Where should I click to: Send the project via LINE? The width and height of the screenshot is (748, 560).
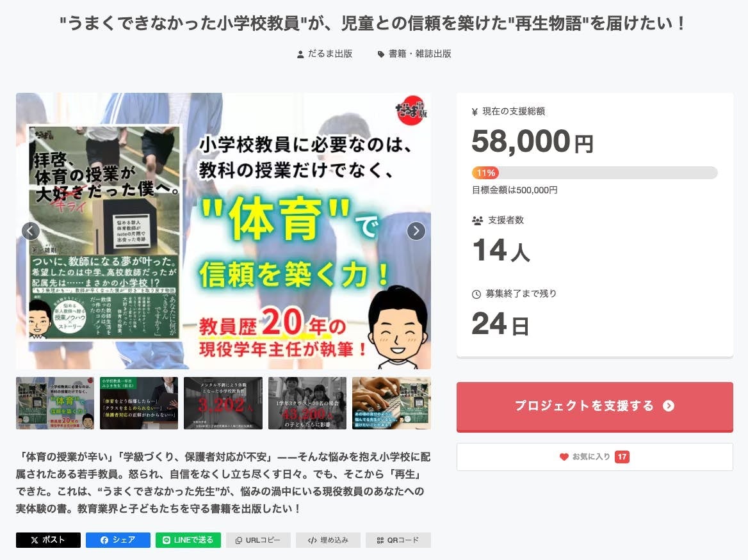(x=188, y=540)
